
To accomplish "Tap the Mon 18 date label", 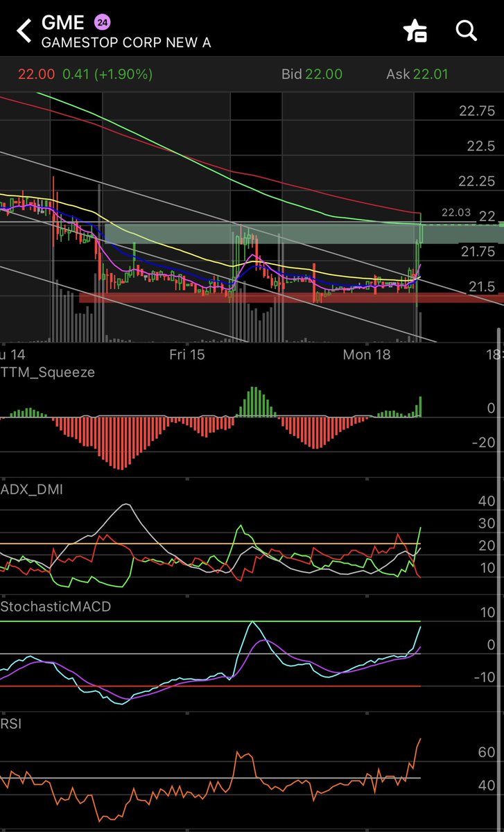I will click(367, 354).
